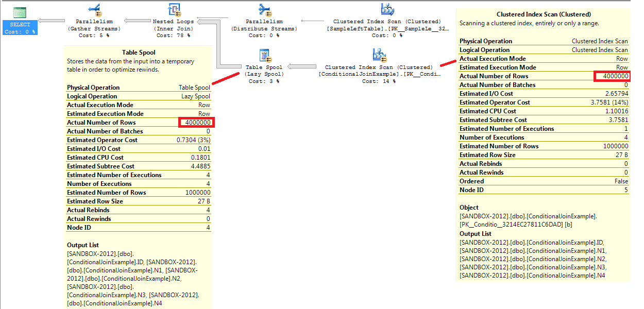Click the '(Distribute Streams)' operator label

(x=264, y=29)
